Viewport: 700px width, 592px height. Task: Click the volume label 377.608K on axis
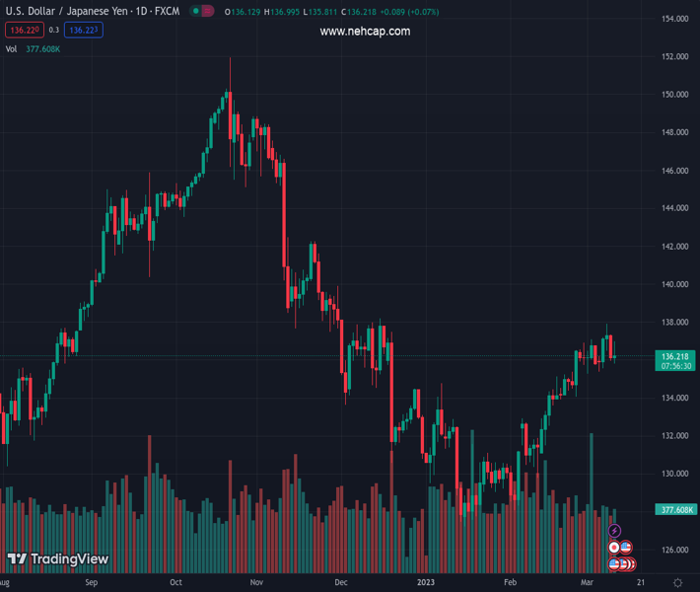pos(675,509)
